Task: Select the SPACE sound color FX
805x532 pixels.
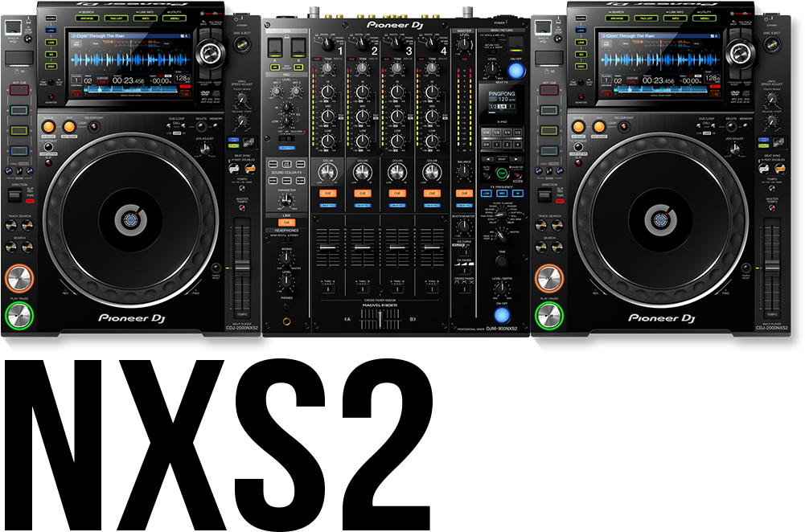Action: coord(273,164)
